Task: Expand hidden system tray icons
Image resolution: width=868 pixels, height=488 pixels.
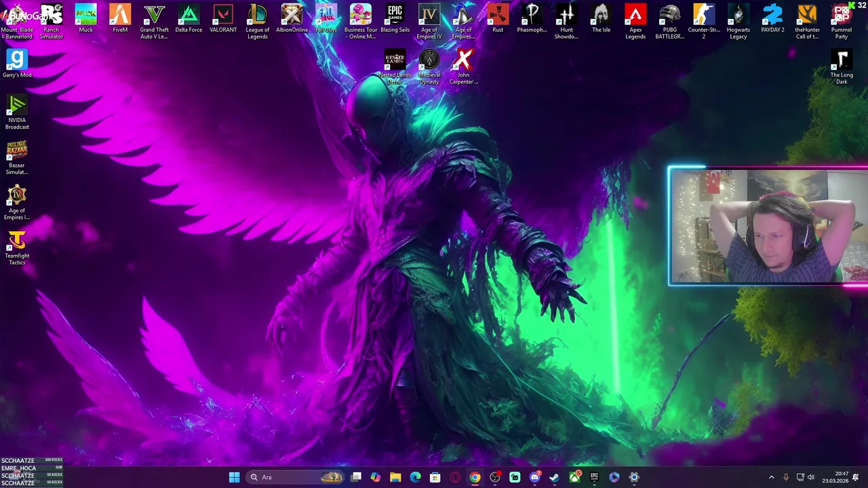Action: click(771, 477)
